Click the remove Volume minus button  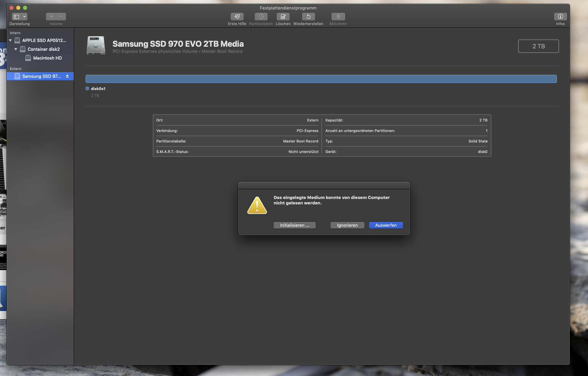[61, 17]
